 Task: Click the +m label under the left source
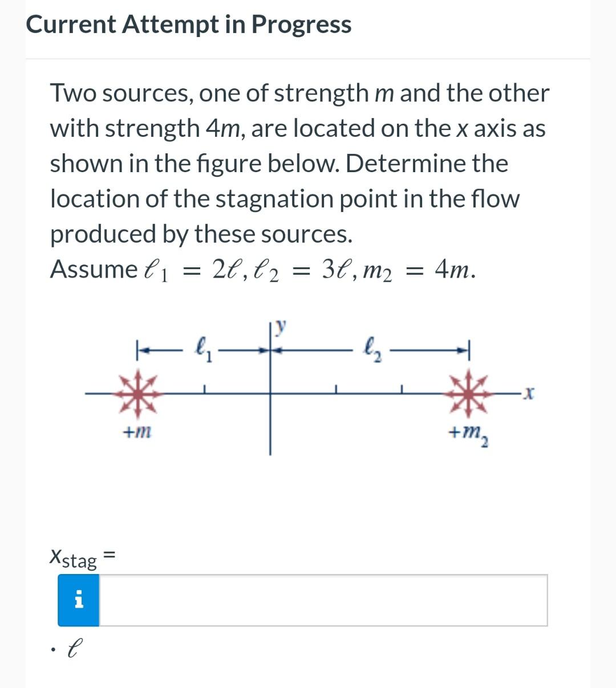point(137,432)
